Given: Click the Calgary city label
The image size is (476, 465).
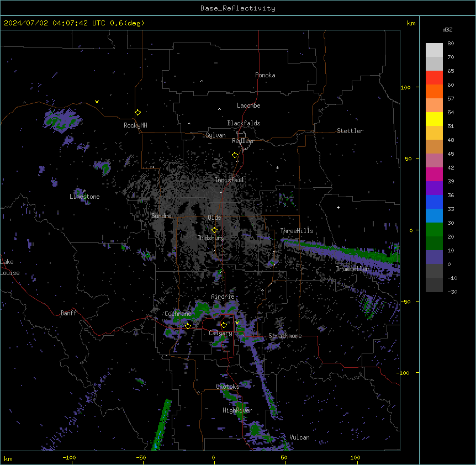Looking at the screenshot, I should click(220, 333).
